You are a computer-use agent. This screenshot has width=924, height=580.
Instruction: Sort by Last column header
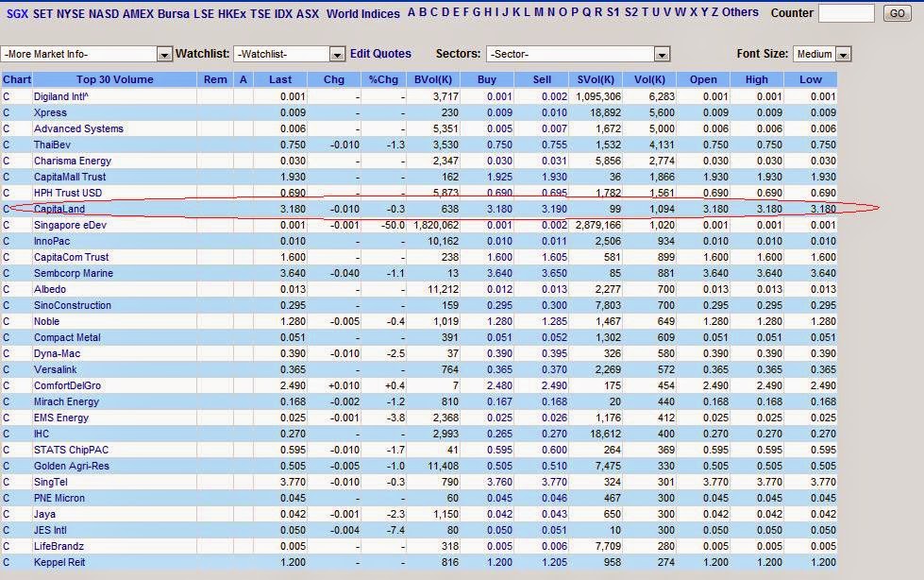pyautogui.click(x=280, y=79)
